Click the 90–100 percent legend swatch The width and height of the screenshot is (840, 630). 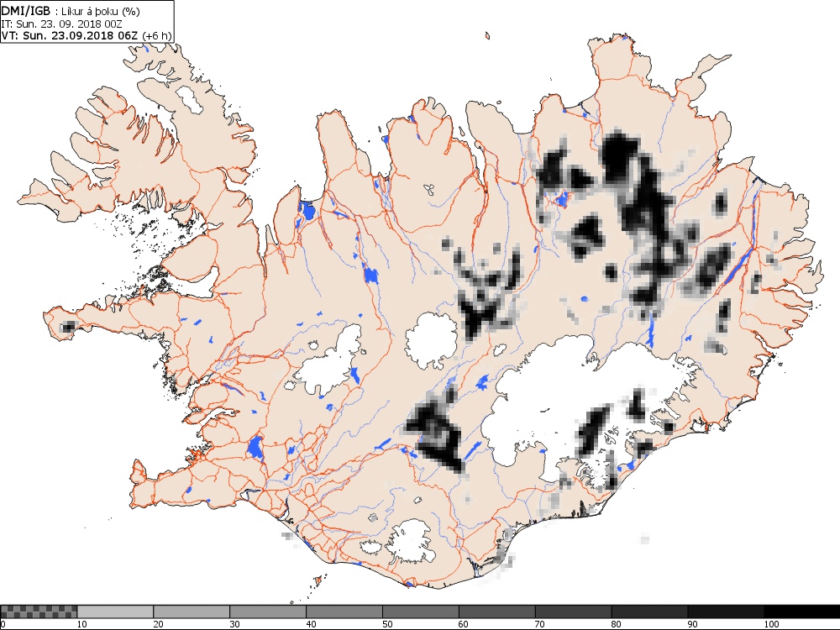[x=726, y=612]
